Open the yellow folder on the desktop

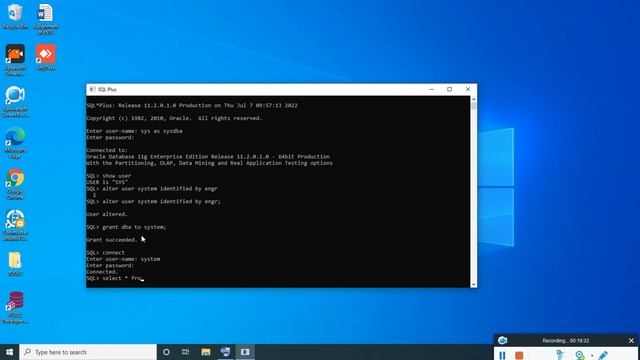pos(15,264)
